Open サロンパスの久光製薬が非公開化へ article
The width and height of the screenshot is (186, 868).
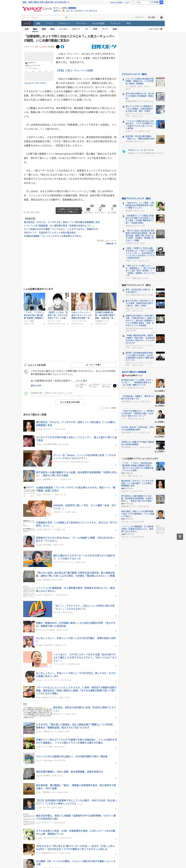(72, 756)
